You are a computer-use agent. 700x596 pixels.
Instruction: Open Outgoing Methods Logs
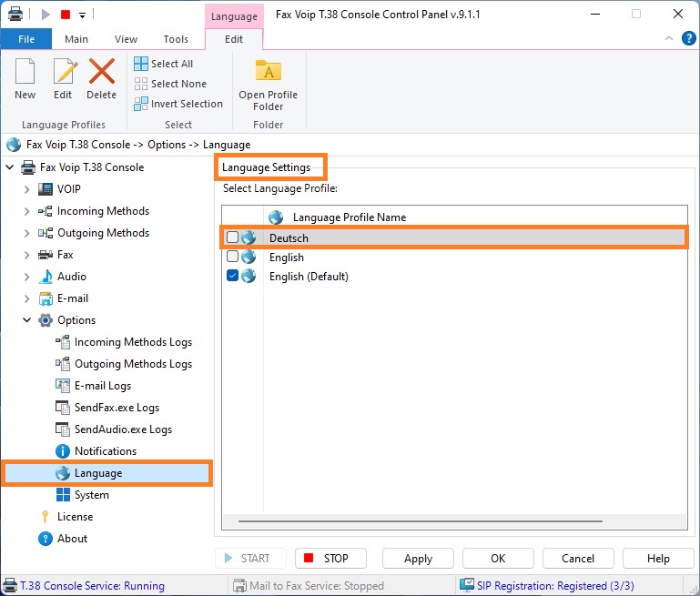point(133,364)
